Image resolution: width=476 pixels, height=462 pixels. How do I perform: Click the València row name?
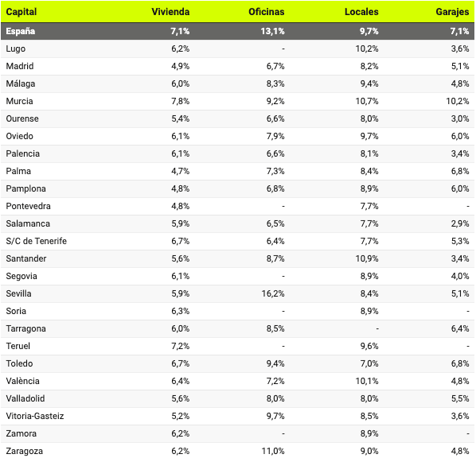point(22,381)
